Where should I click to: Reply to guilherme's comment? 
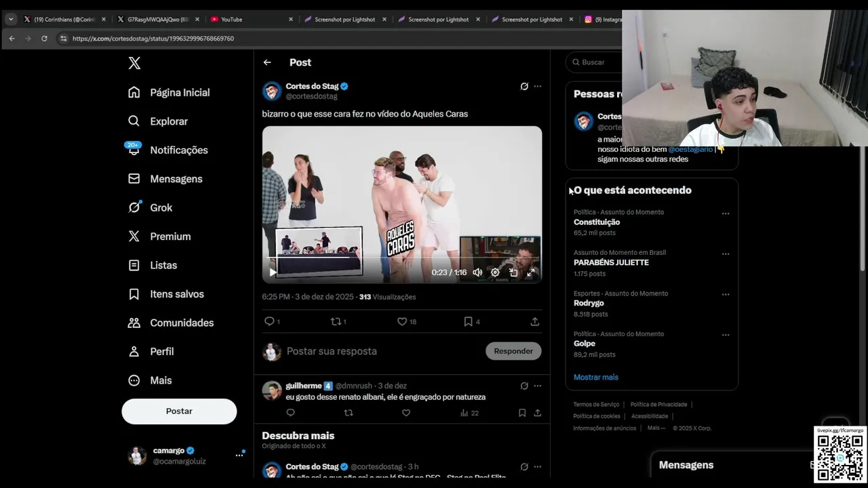click(291, 413)
